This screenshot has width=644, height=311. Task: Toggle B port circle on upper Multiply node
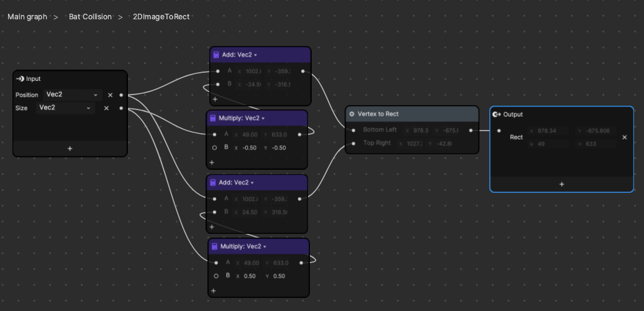pos(214,147)
